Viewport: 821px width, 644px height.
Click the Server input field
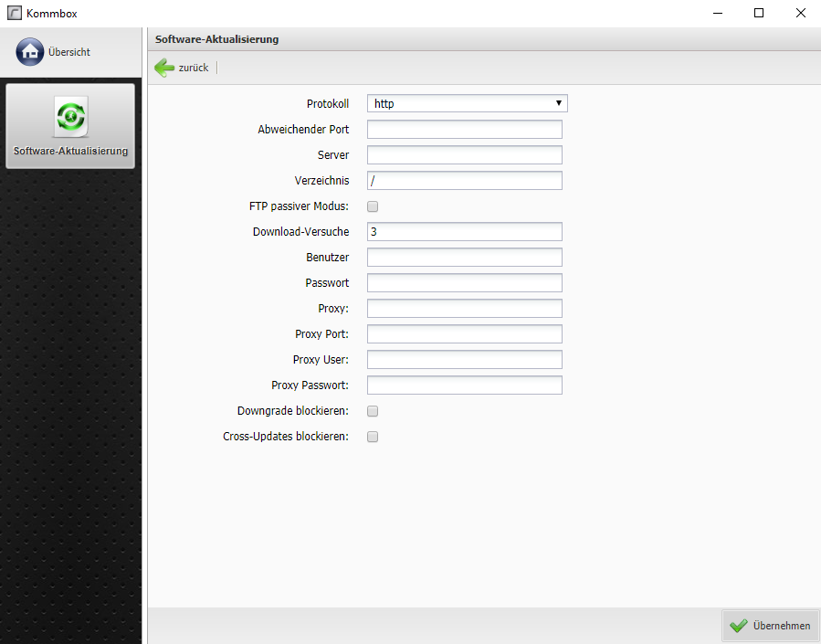coord(464,155)
